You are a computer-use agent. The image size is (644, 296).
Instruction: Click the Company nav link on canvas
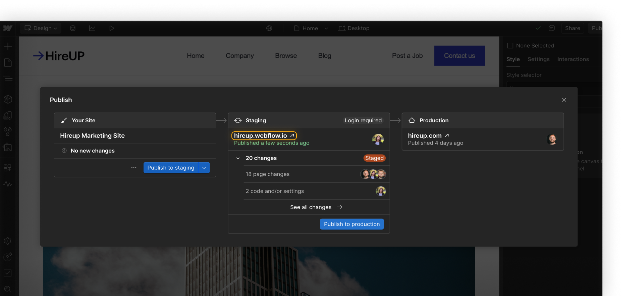pyautogui.click(x=239, y=56)
